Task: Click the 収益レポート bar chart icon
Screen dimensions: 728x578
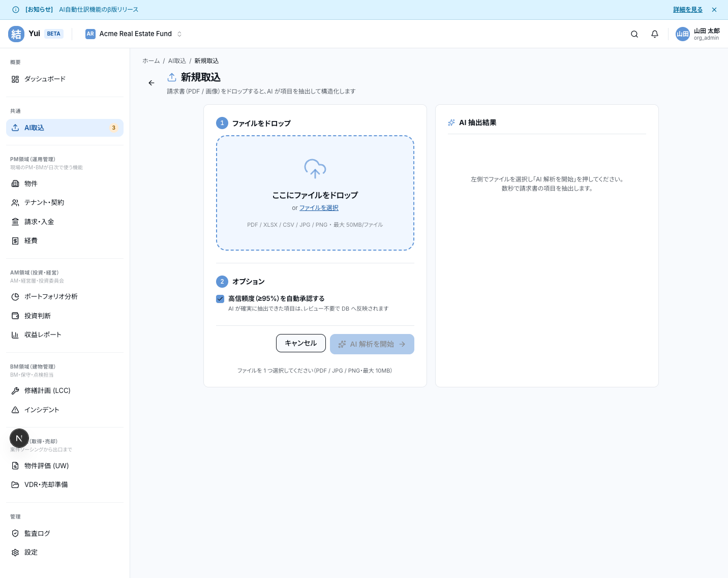Action: 15,335
